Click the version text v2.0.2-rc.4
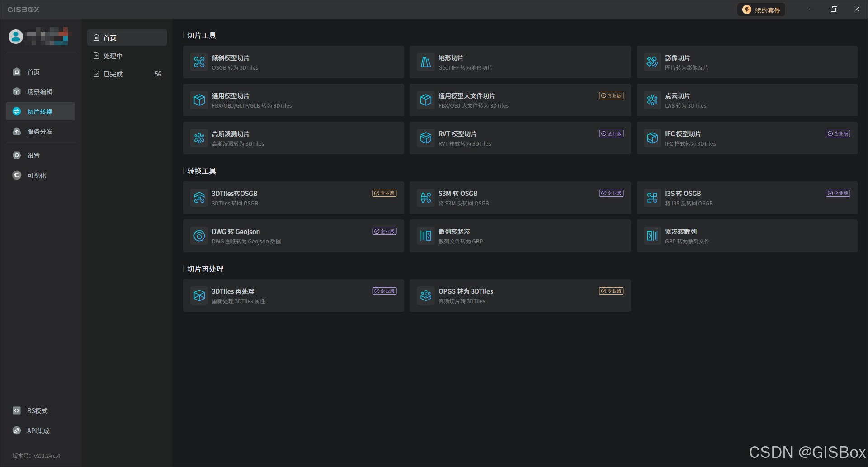Viewport: 868px width, 467px height. [47, 456]
